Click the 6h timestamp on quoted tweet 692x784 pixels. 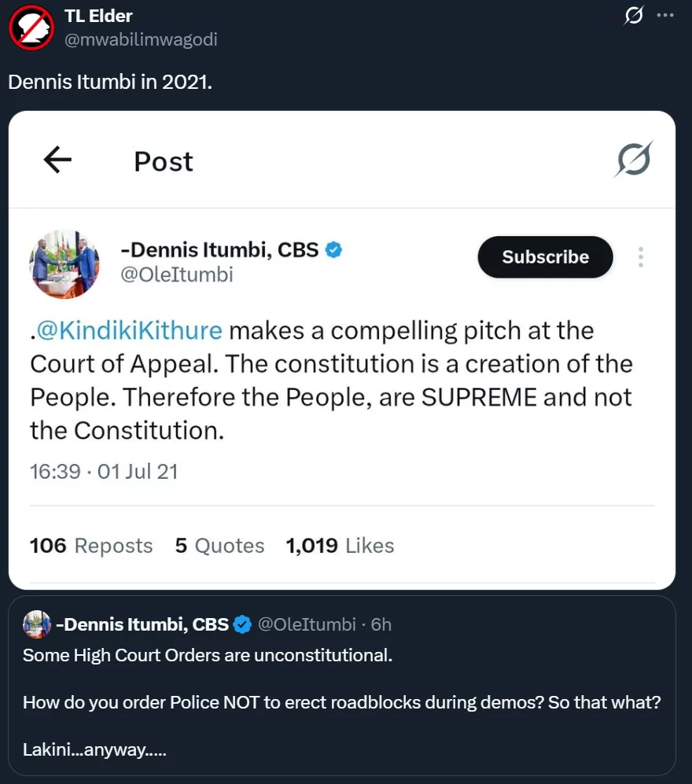[x=381, y=624]
